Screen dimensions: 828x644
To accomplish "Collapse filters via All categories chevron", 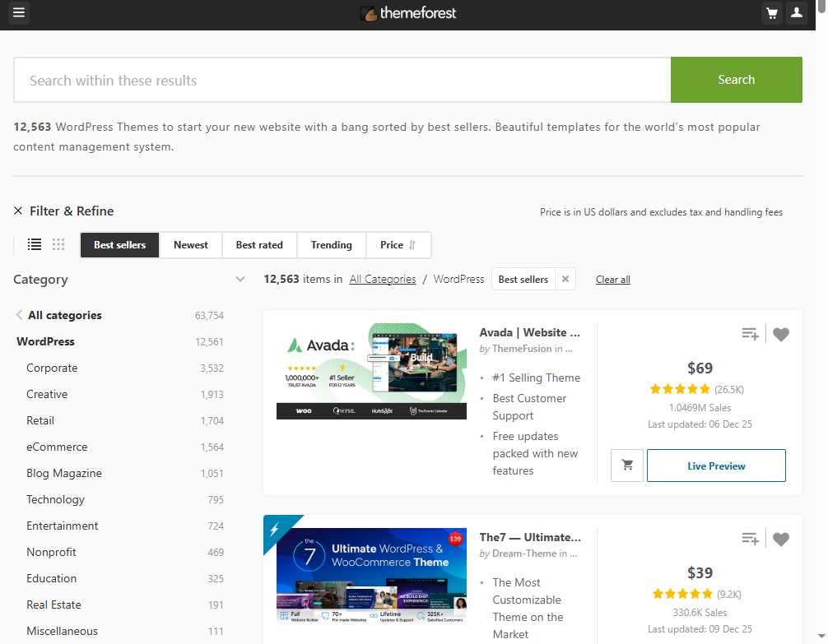I will point(18,315).
